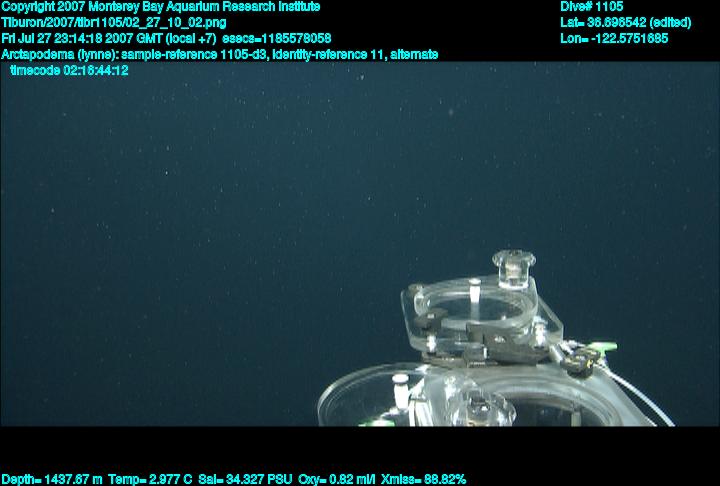Click the 'Xmiss= 88.82%' readout
This screenshot has width=720, height=486.
[423, 480]
